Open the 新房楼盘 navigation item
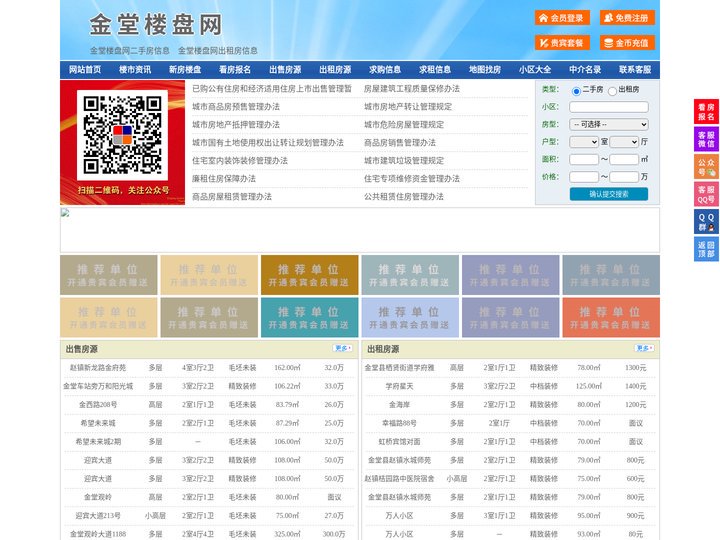This screenshot has width=720, height=540. pos(185,70)
